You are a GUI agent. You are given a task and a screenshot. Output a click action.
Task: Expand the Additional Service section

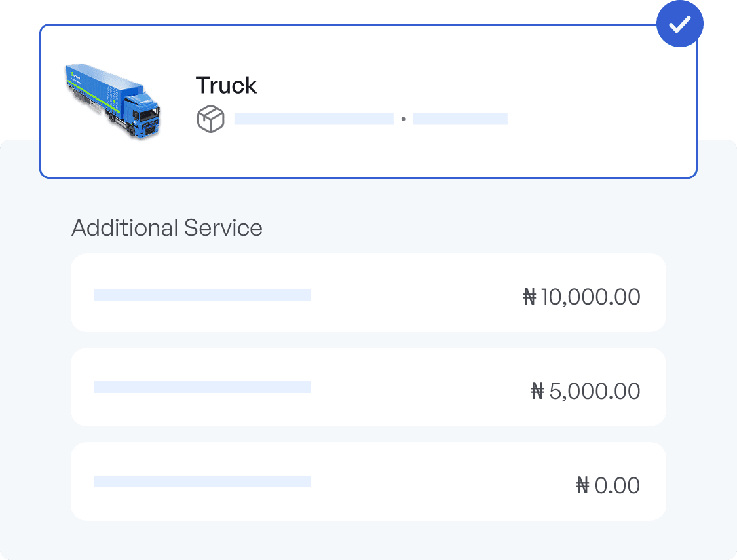tap(167, 228)
